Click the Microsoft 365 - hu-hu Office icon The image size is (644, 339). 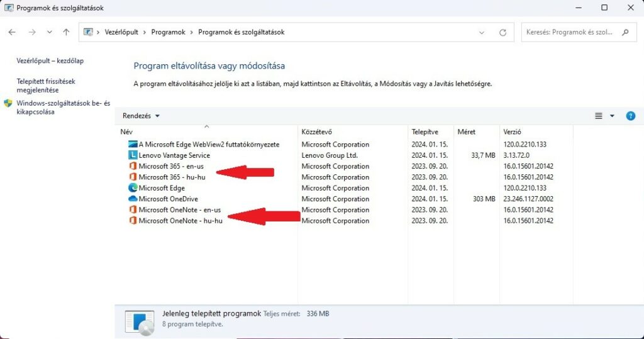click(x=133, y=177)
